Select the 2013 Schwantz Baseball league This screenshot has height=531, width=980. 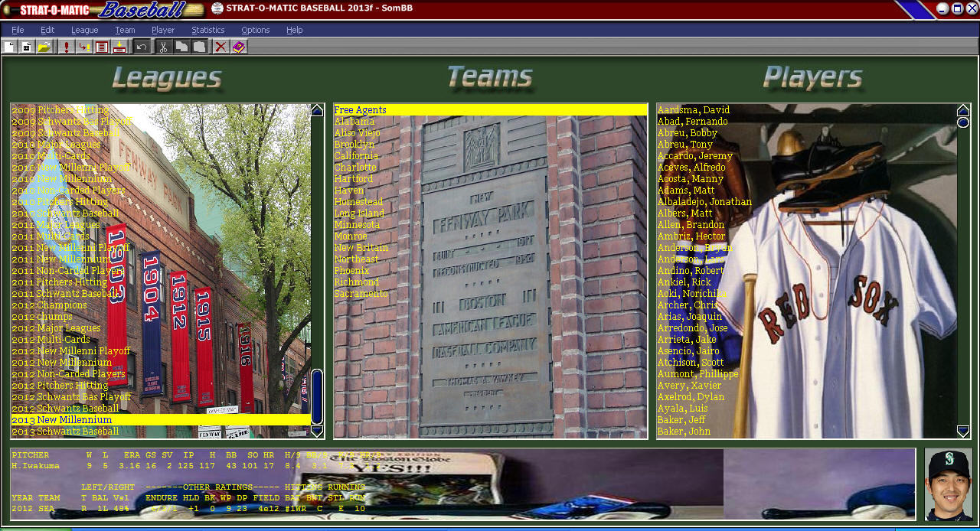65,432
